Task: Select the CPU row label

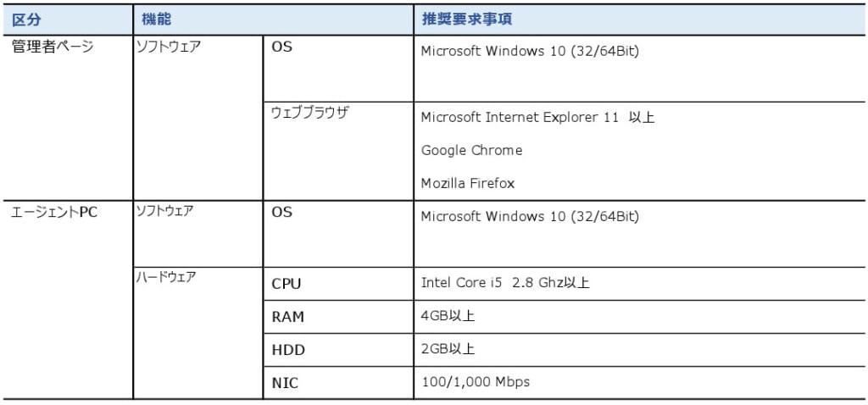Action: pos(287,285)
